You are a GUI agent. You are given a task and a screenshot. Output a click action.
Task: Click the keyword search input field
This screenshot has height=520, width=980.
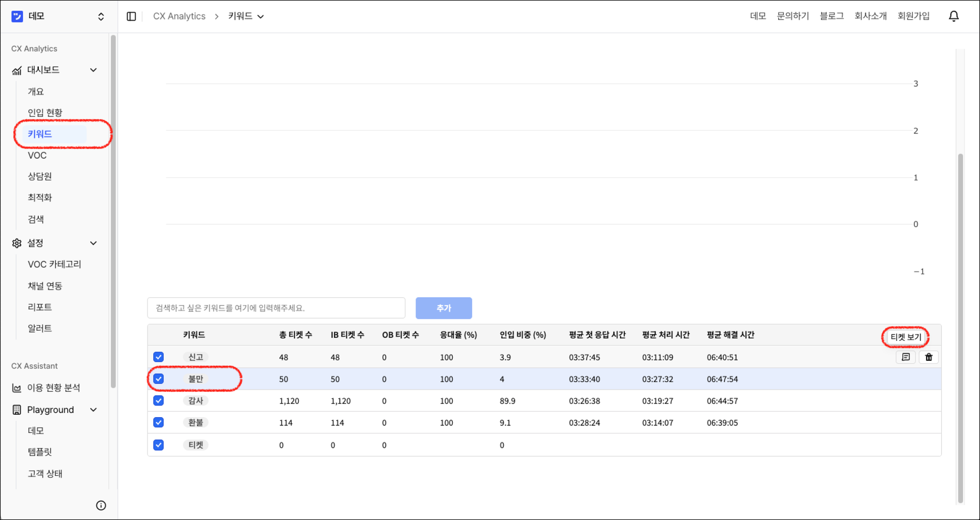276,308
